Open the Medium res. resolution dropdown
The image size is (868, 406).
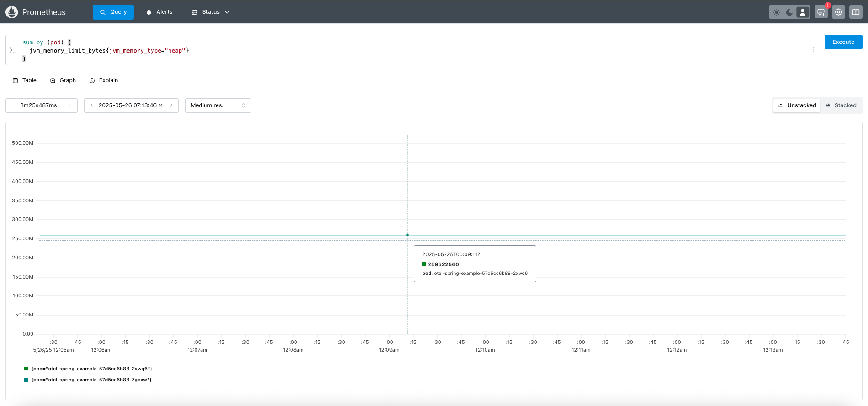tap(218, 105)
